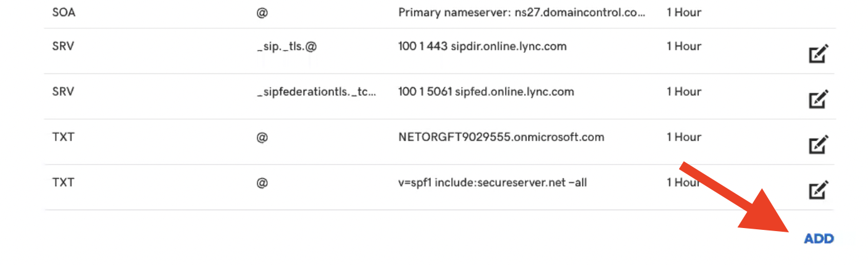The width and height of the screenshot is (868, 265).
Task: Edit the _sipfederationtls SRV record
Action: pyautogui.click(x=819, y=99)
